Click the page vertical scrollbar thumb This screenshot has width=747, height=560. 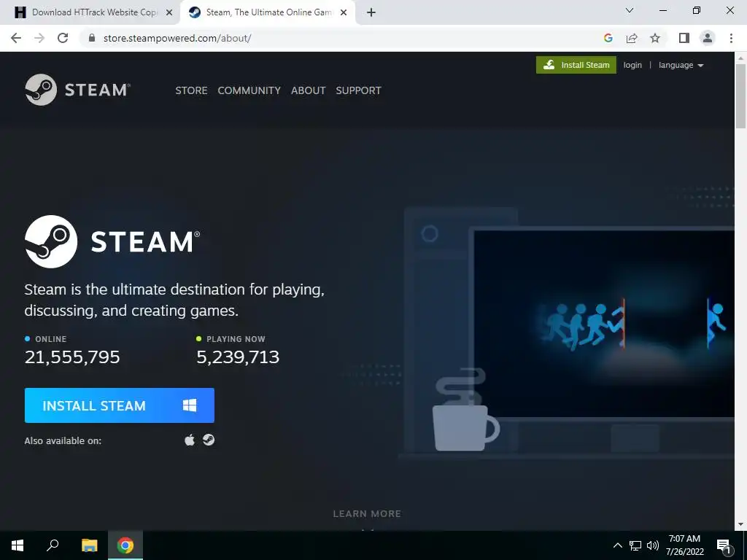740,96
